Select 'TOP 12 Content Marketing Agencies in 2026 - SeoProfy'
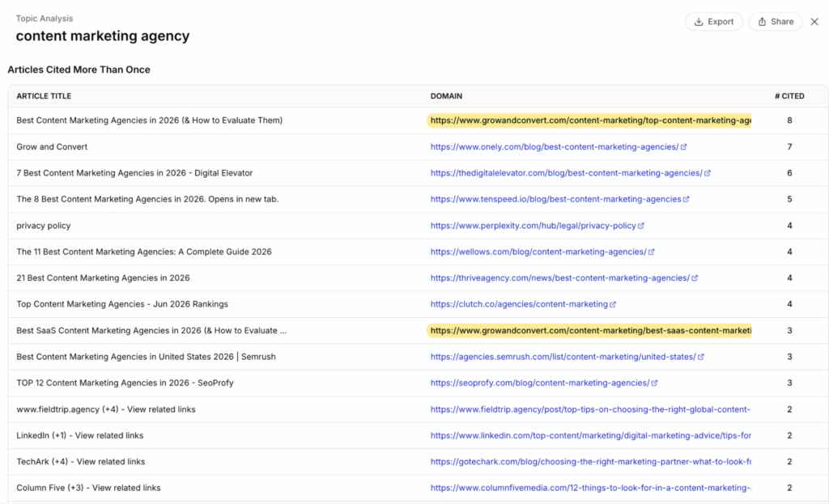Screen dimensions: 829x504 [x=125, y=383]
